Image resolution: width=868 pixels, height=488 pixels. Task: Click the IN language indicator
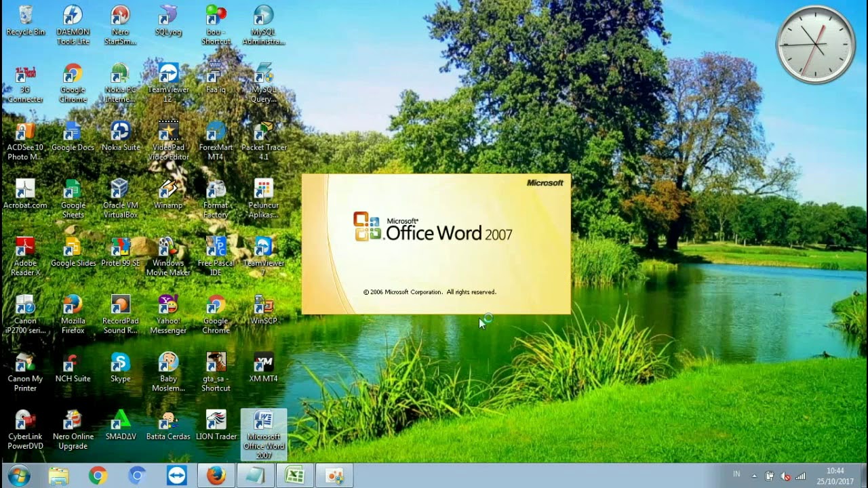(x=736, y=474)
